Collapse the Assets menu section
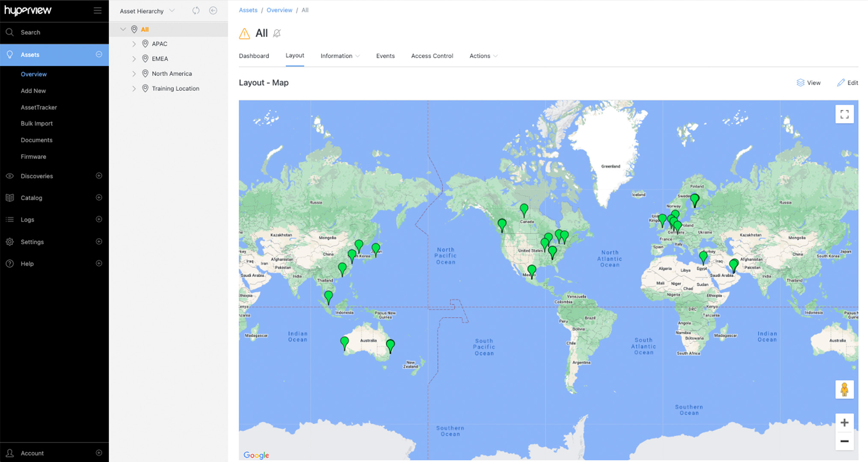The width and height of the screenshot is (868, 462). tap(99, 54)
